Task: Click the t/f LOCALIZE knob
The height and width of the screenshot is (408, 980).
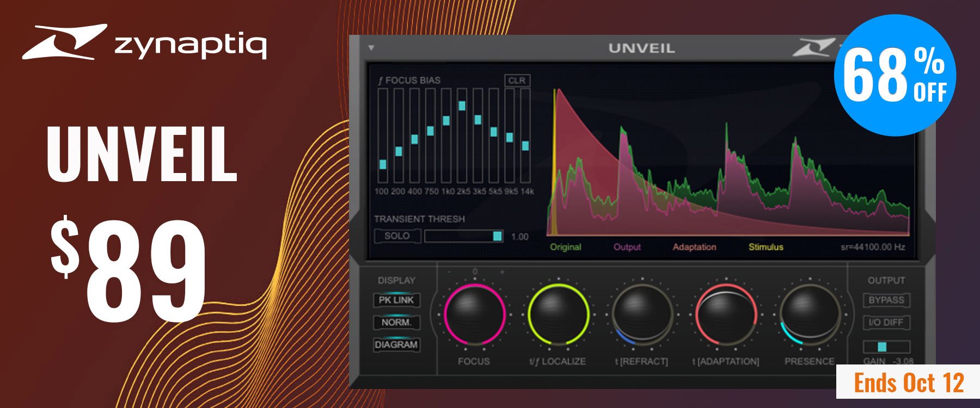Action: coord(558,314)
